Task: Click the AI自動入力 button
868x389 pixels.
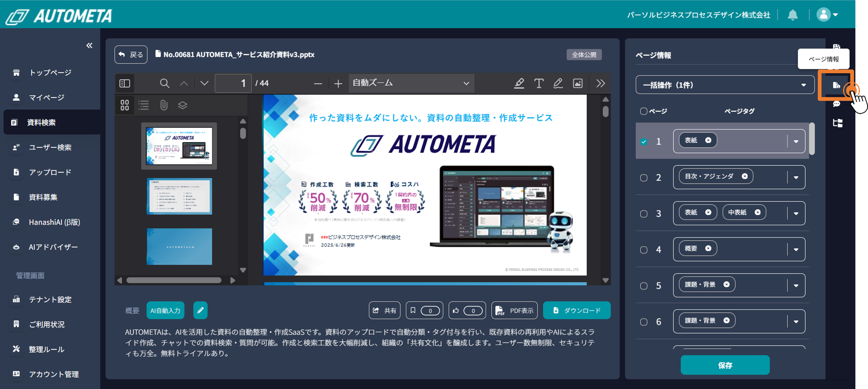Action: click(165, 310)
